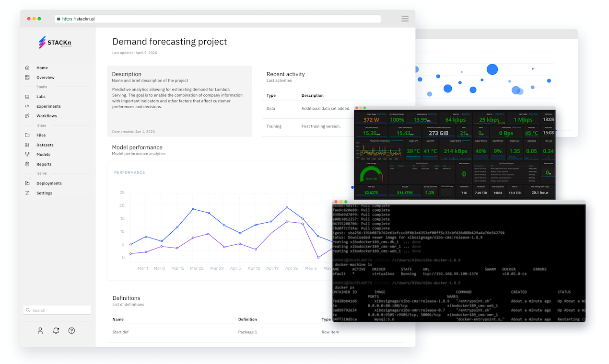Click 'Additional data set added.' text
The image size is (609, 364).
click(326, 109)
